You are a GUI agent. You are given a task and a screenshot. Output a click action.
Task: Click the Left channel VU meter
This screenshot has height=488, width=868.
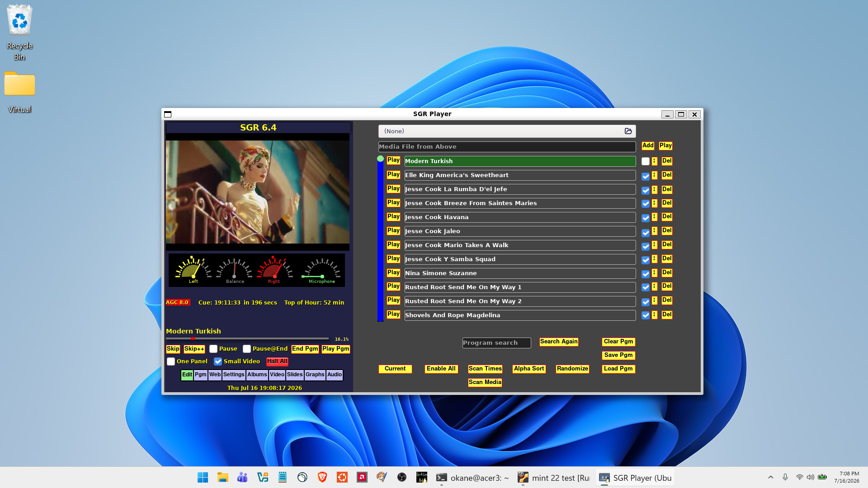pos(193,270)
